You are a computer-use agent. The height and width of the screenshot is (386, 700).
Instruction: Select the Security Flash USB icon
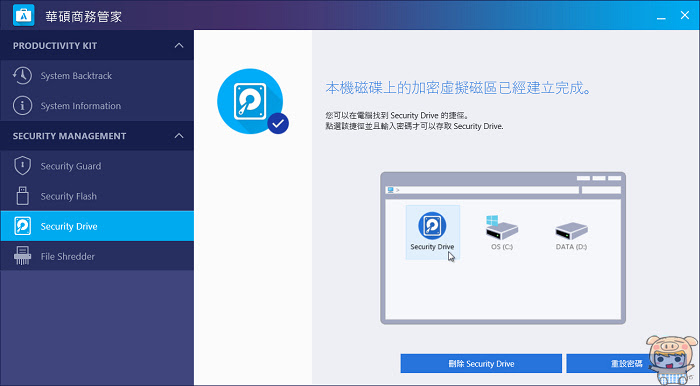(x=22, y=196)
